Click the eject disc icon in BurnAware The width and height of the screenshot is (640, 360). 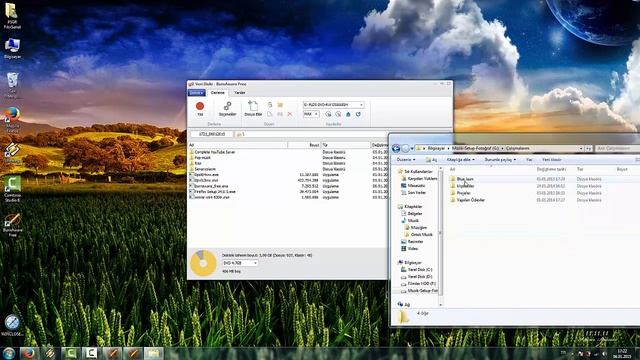(348, 114)
